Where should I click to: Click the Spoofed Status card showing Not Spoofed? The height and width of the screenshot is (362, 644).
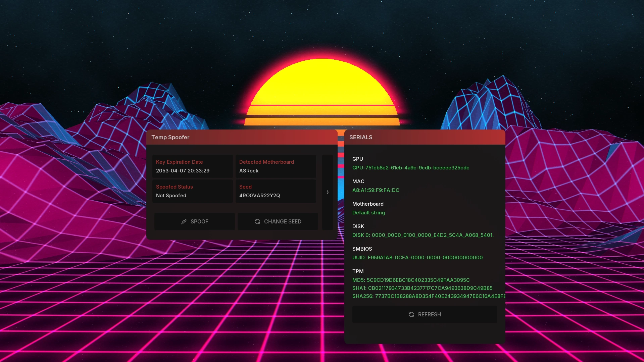192,191
